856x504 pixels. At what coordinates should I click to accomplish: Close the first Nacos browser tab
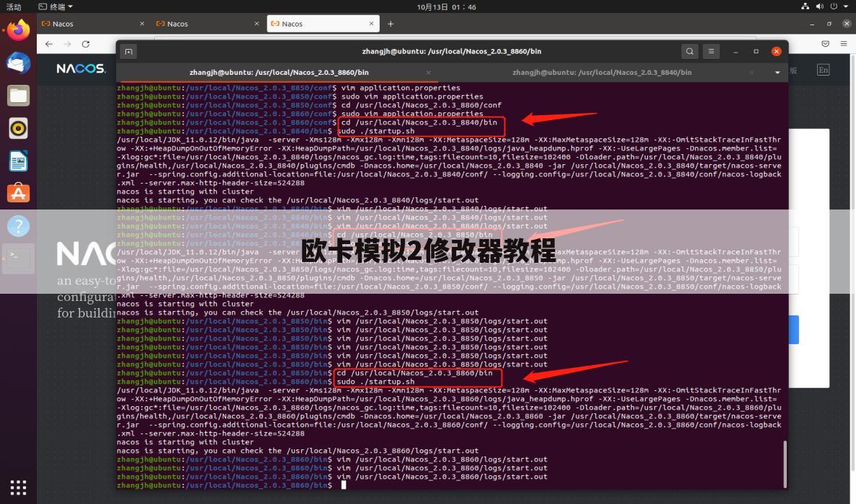142,24
